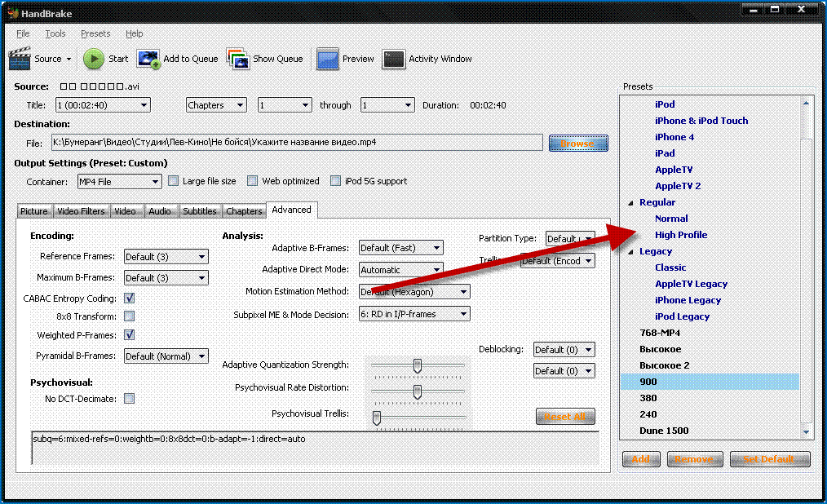Open the start chapter dropdown before 'through'
Image resolution: width=827 pixels, height=504 pixels.
pyautogui.click(x=285, y=105)
